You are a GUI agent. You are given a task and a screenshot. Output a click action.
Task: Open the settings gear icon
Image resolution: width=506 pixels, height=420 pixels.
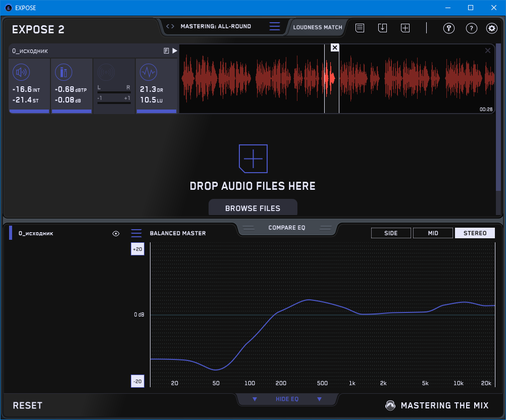click(492, 28)
